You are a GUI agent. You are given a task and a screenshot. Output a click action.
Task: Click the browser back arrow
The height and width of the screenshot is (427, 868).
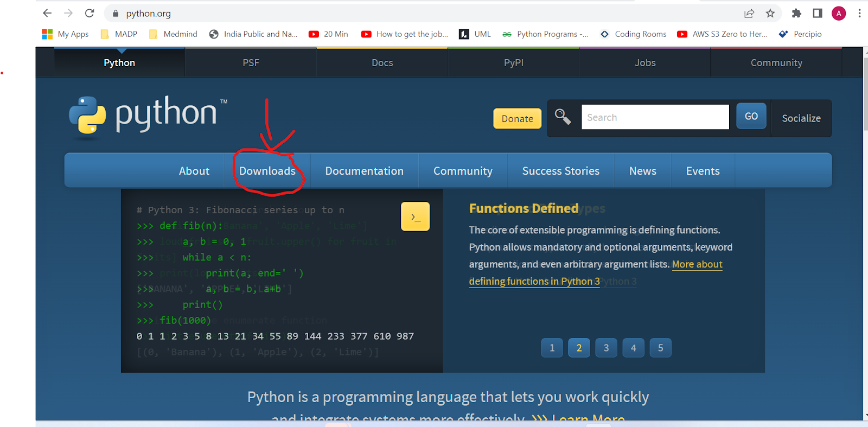point(47,13)
